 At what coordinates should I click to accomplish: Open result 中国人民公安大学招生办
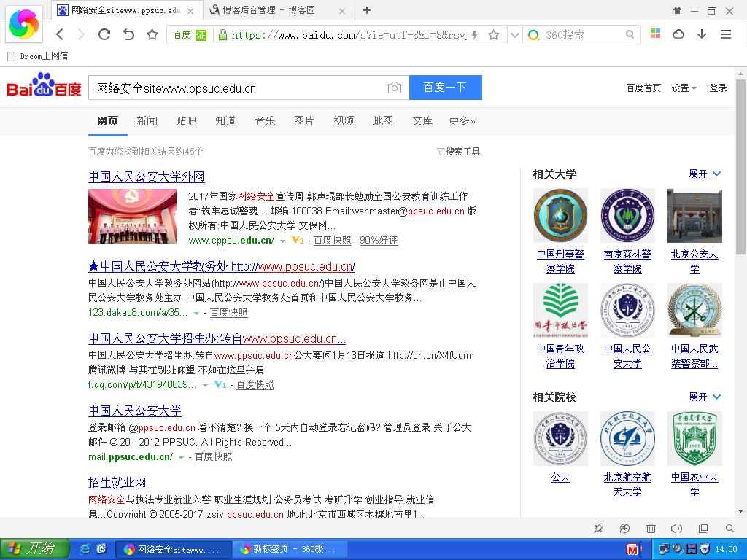point(217,338)
